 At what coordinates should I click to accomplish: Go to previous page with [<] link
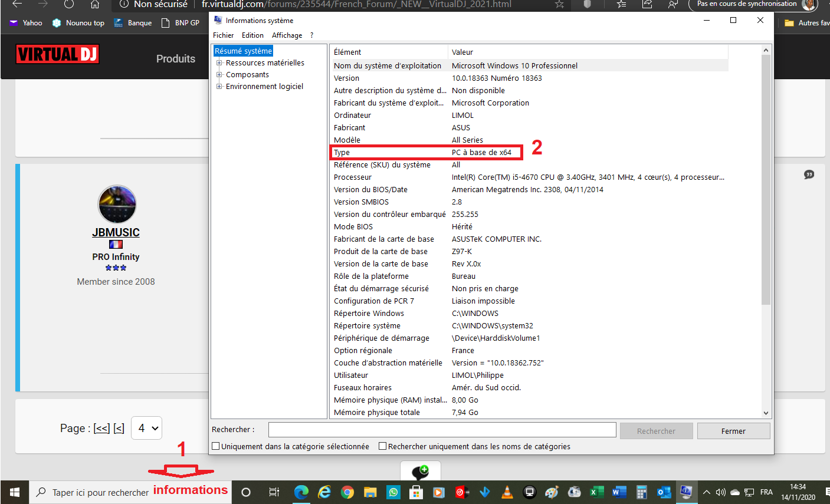tap(119, 429)
